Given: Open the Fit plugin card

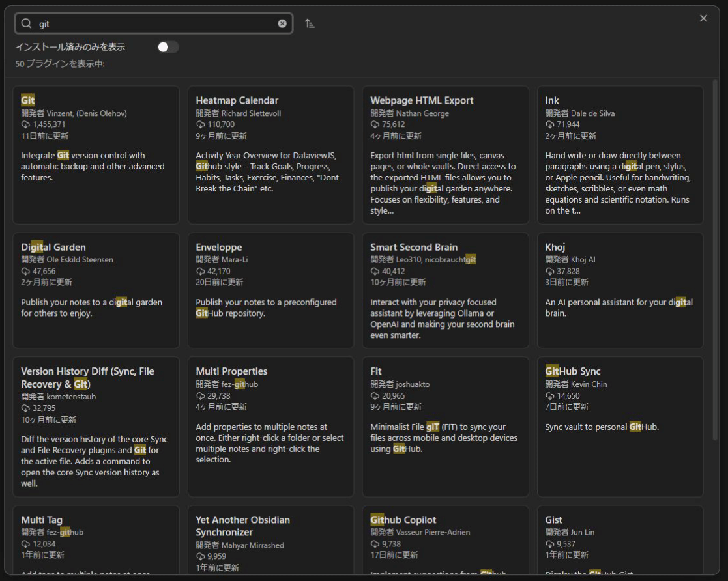Looking at the screenshot, I should pos(445,427).
